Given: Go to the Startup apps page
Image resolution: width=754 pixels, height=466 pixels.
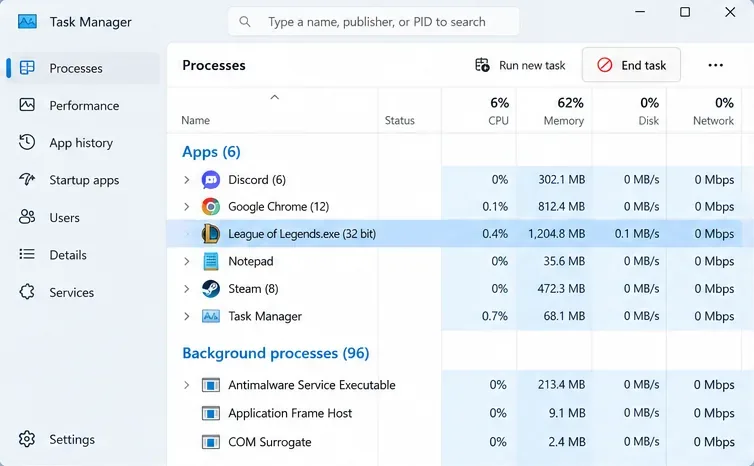Looking at the screenshot, I should point(83,180).
